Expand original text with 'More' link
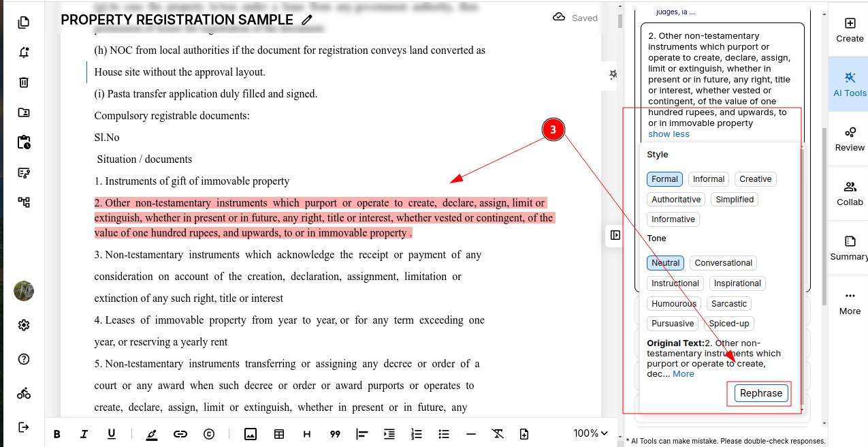This screenshot has height=447, width=868. point(684,374)
